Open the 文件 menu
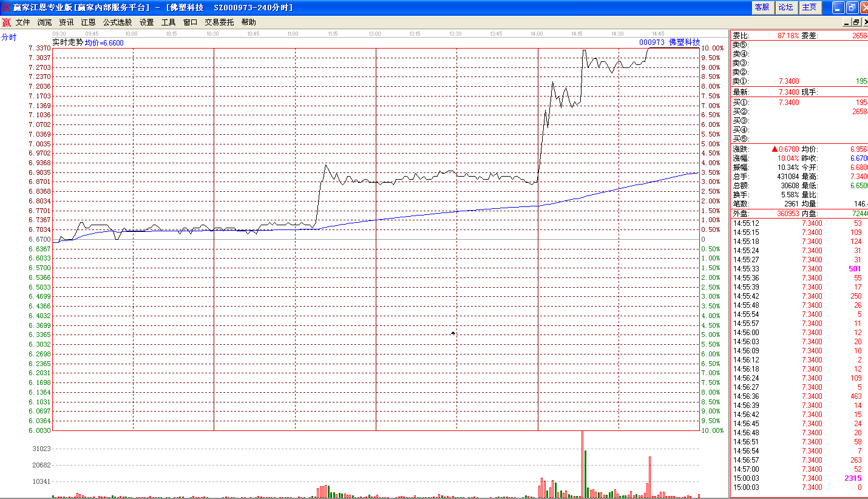The image size is (868, 499). [22, 22]
